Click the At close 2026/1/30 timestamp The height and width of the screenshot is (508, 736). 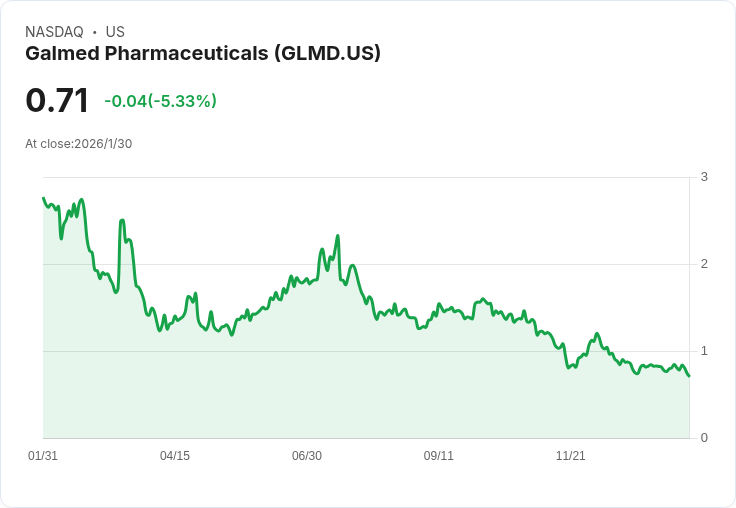pyautogui.click(x=79, y=144)
